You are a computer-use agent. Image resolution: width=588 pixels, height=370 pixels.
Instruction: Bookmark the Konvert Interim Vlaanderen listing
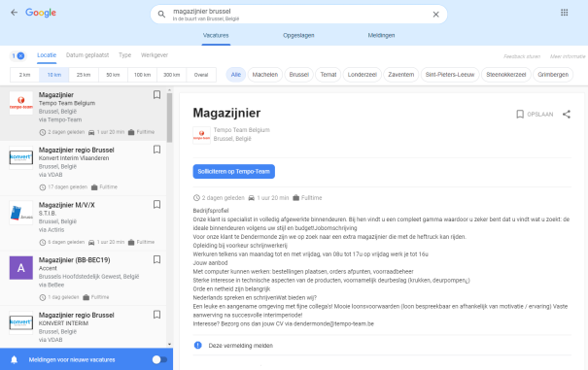point(156,150)
